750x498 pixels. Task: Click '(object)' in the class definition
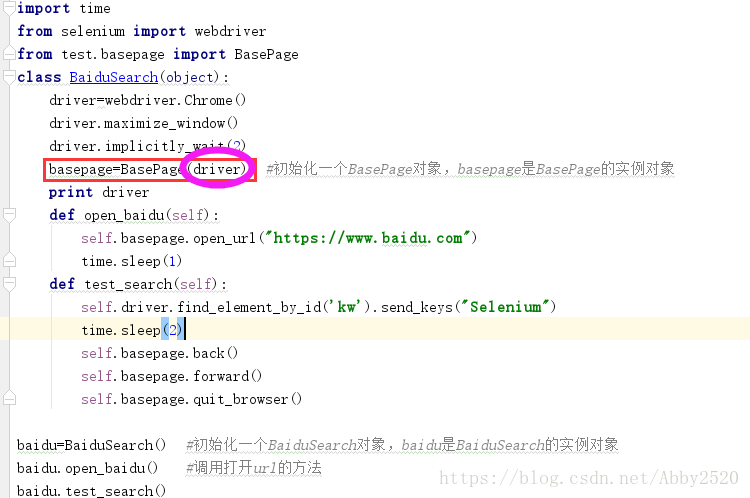[x=190, y=77]
